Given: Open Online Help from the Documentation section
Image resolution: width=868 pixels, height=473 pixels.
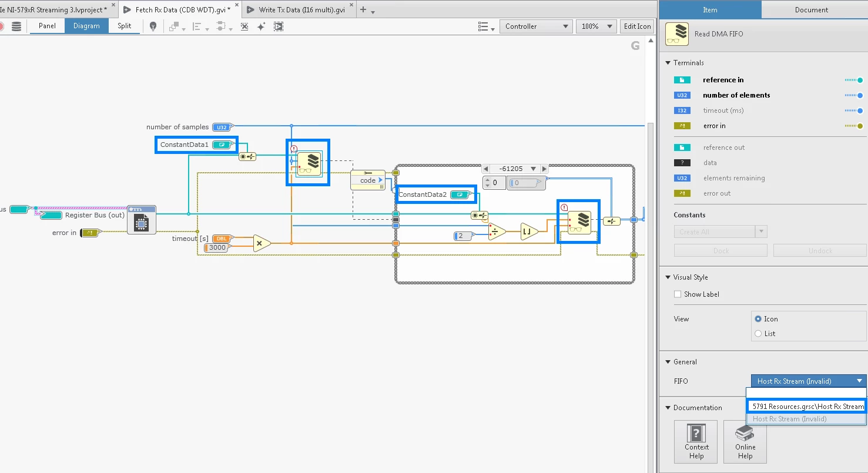Looking at the screenshot, I should [745, 441].
